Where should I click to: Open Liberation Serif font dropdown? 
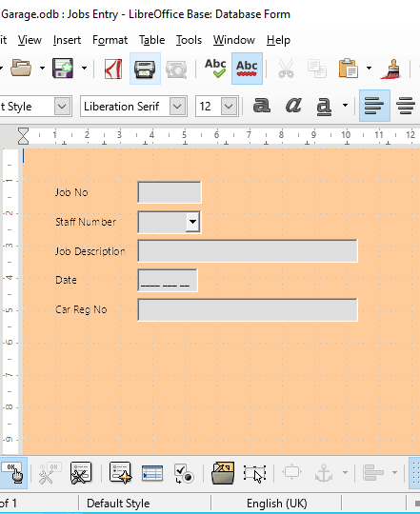[177, 107]
